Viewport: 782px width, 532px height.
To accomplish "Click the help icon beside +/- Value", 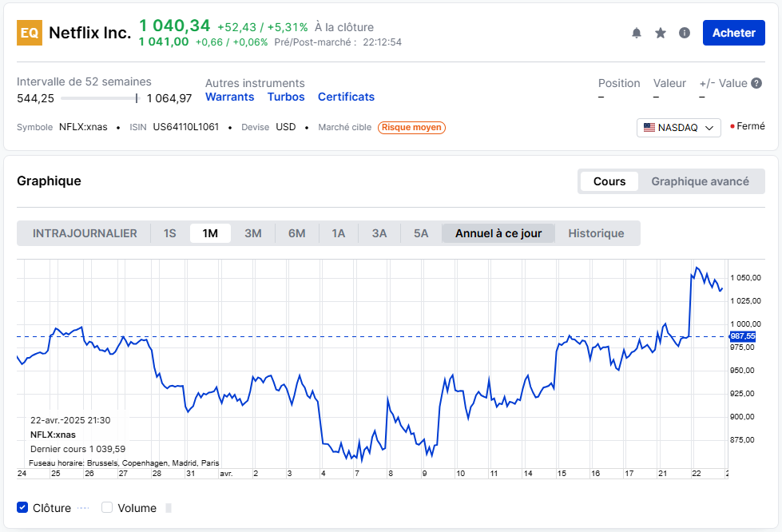I will click(x=756, y=83).
